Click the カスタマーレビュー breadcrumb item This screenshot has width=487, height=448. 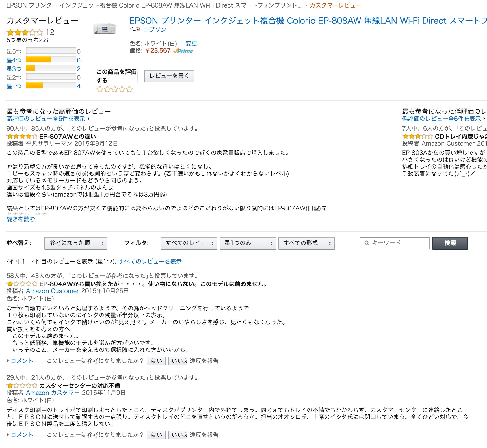click(x=335, y=5)
